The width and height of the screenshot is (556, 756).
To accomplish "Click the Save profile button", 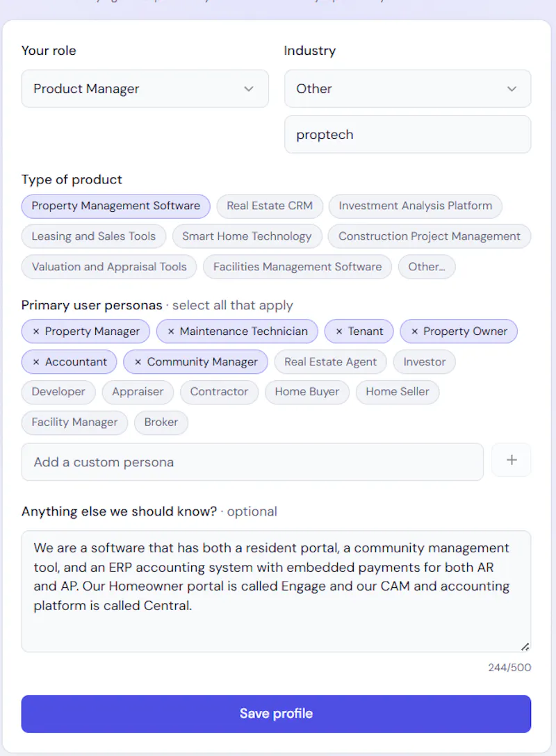I will 277,714.
